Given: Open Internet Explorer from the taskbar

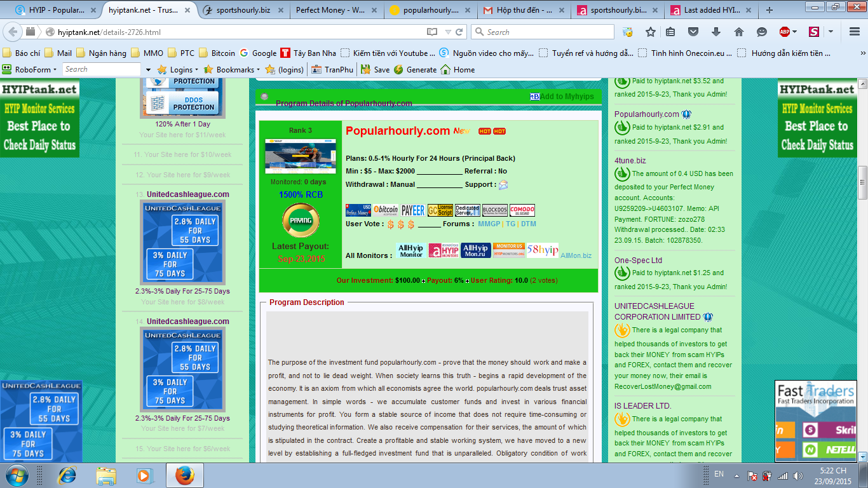Looking at the screenshot, I should tap(67, 475).
